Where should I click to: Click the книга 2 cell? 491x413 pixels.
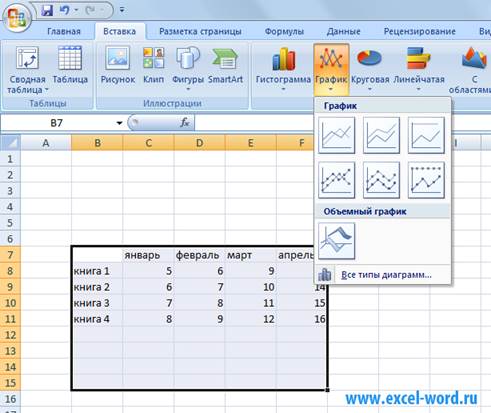tap(97, 287)
